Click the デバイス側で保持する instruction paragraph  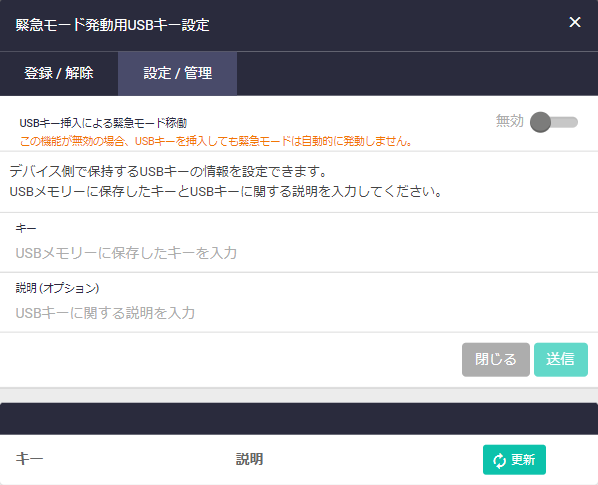click(x=226, y=181)
